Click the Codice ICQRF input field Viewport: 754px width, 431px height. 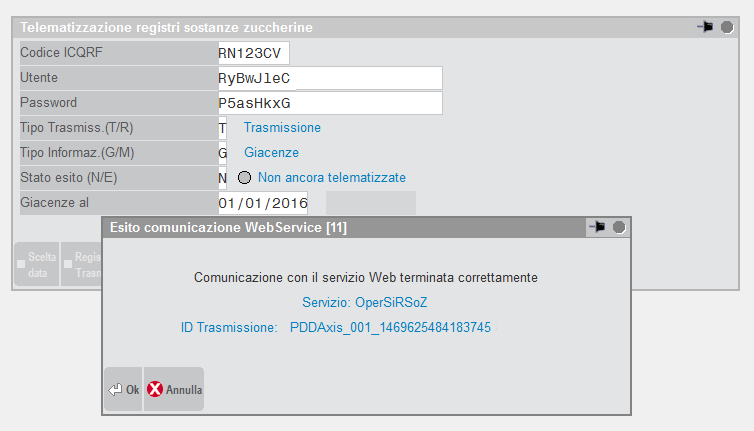click(253, 53)
